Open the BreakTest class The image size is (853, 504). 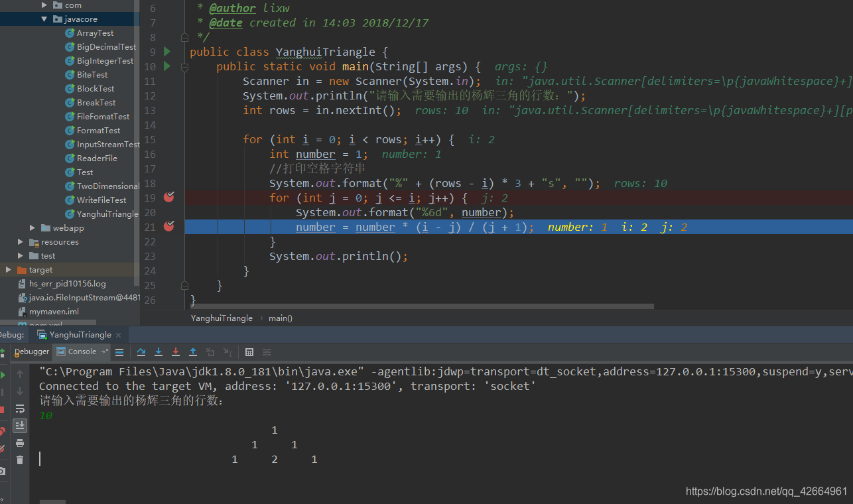pos(96,103)
